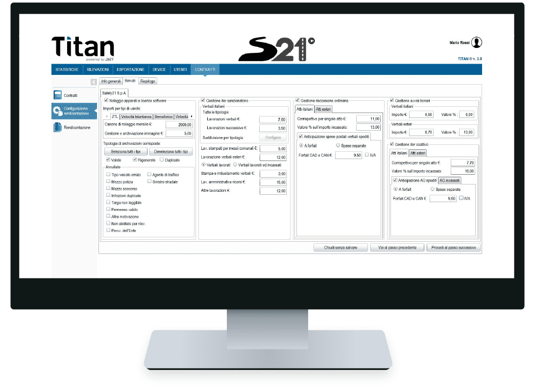Toggle Noleggio apparati e licenze software checkbox
The image size is (535, 392).
106,100
